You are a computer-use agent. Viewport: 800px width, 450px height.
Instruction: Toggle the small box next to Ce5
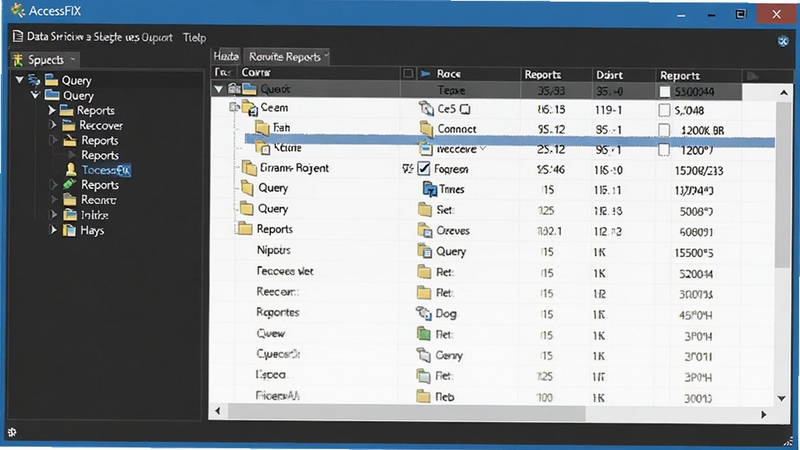pyautogui.click(x=464, y=109)
